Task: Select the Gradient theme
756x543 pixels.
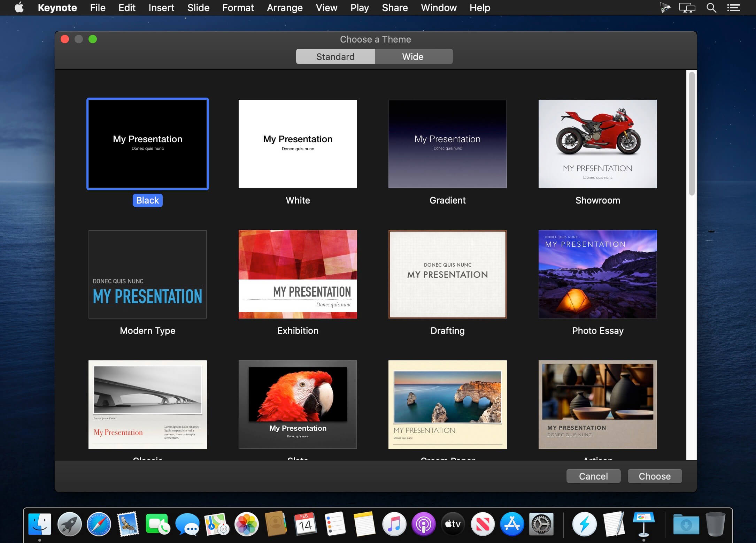Action: point(447,144)
